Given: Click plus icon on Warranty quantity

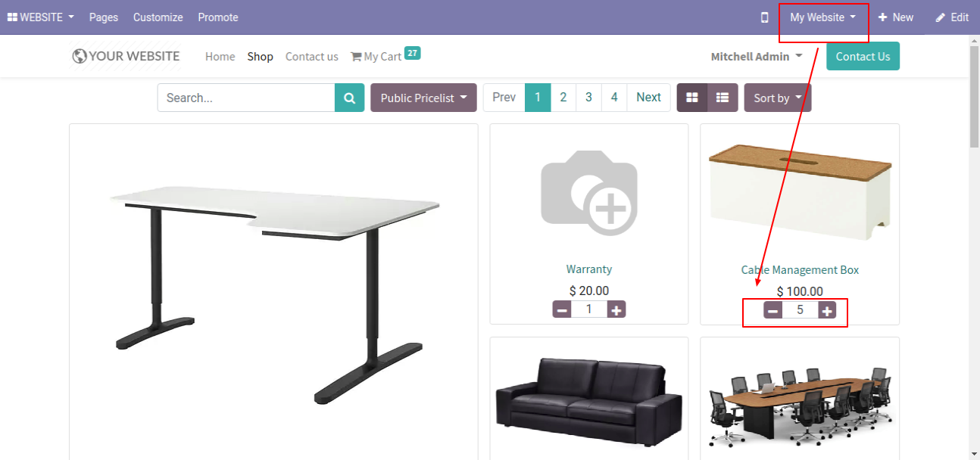Looking at the screenshot, I should click(616, 309).
